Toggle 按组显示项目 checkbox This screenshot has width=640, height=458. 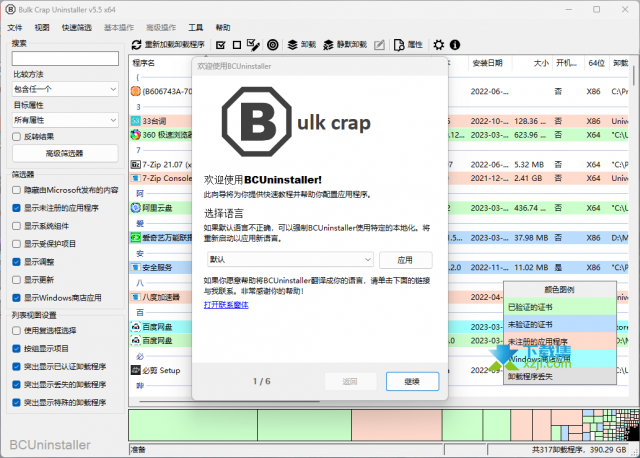click(x=16, y=349)
